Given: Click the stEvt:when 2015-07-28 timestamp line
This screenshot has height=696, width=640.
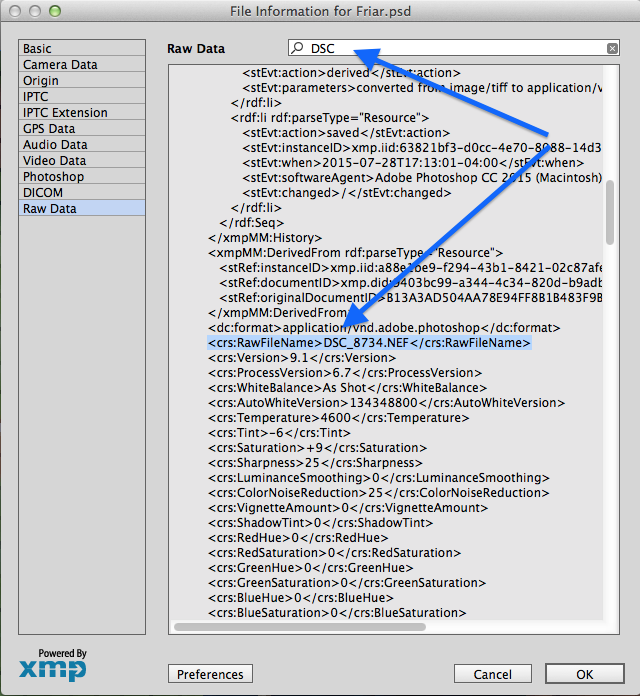Looking at the screenshot, I should [413, 163].
